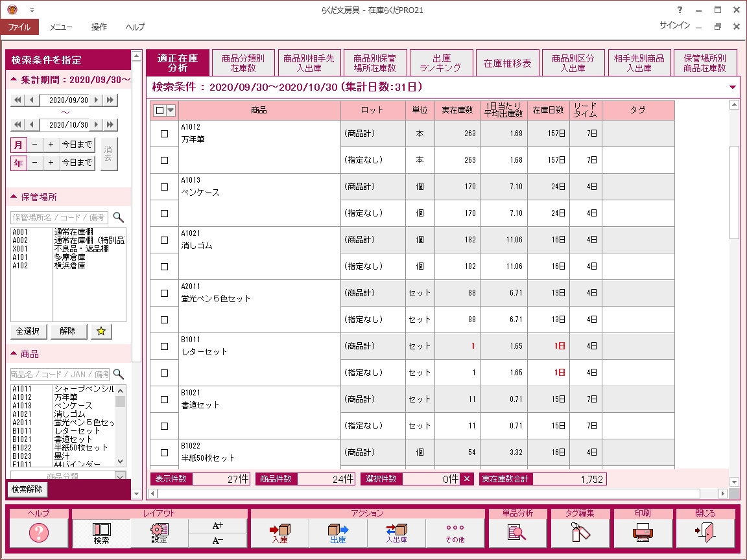Toggle the select-all checkbox in table header
This screenshot has height=560, width=747.
point(160,110)
